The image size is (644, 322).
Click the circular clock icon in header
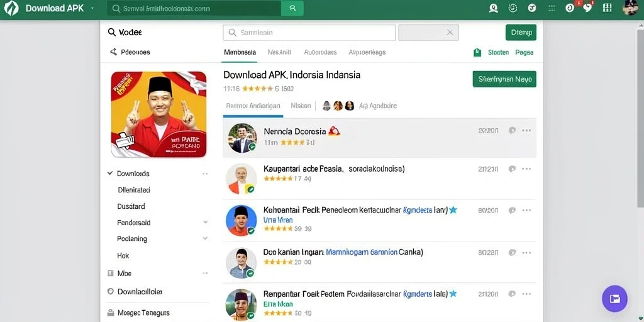(x=513, y=8)
